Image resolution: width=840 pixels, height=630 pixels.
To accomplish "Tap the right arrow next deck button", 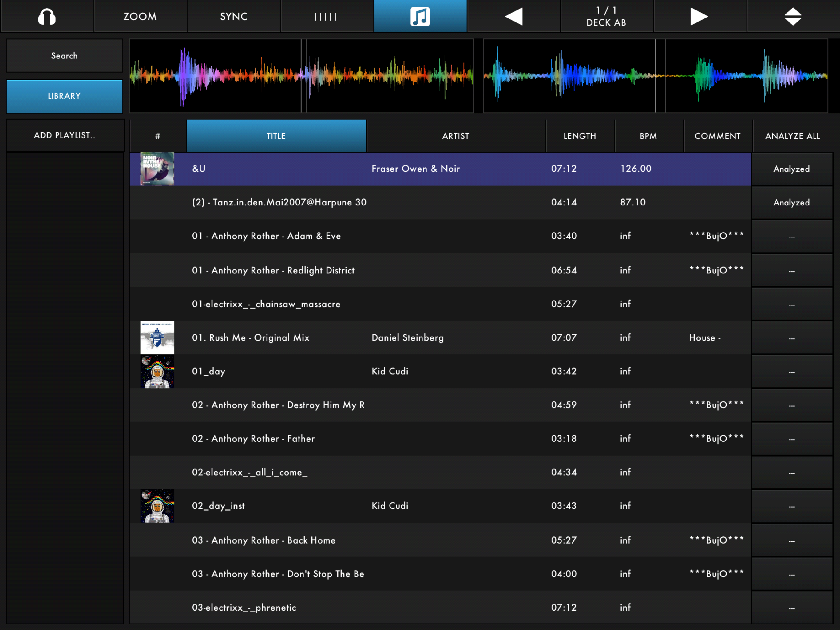I will [x=699, y=16].
